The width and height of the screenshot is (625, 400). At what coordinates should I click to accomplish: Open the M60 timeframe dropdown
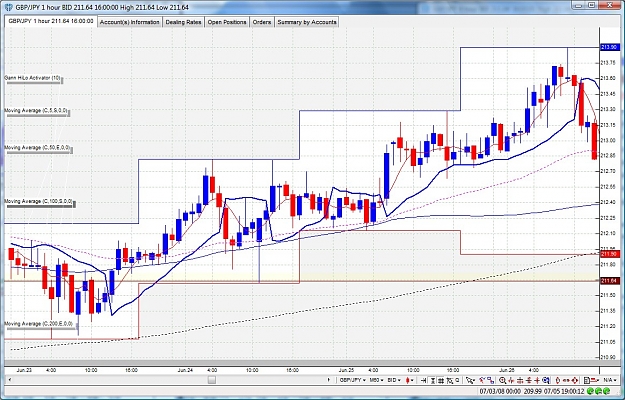coord(376,380)
